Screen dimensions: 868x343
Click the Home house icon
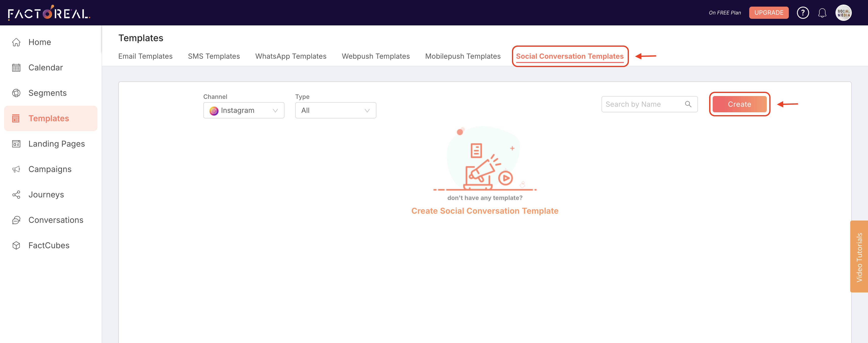point(16,42)
